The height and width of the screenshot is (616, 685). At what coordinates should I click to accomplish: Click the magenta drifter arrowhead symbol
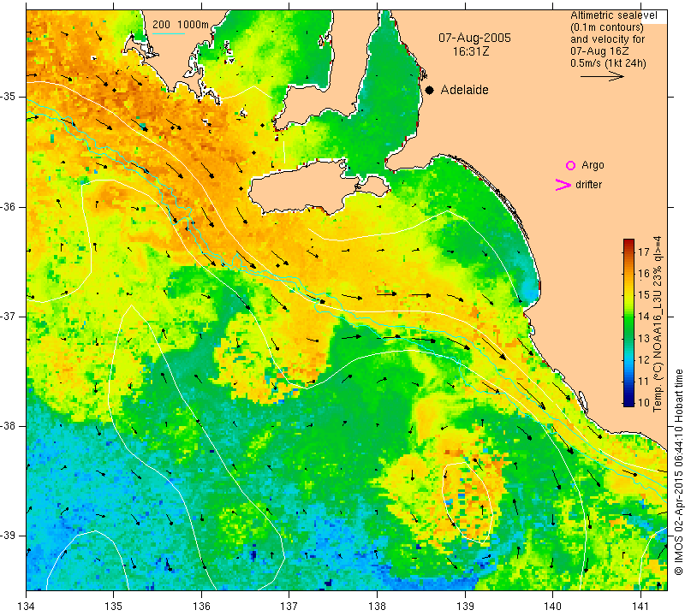(x=563, y=185)
